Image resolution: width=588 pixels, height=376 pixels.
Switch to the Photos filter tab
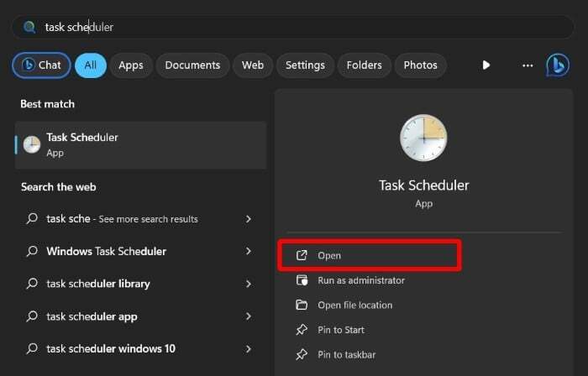coord(420,65)
